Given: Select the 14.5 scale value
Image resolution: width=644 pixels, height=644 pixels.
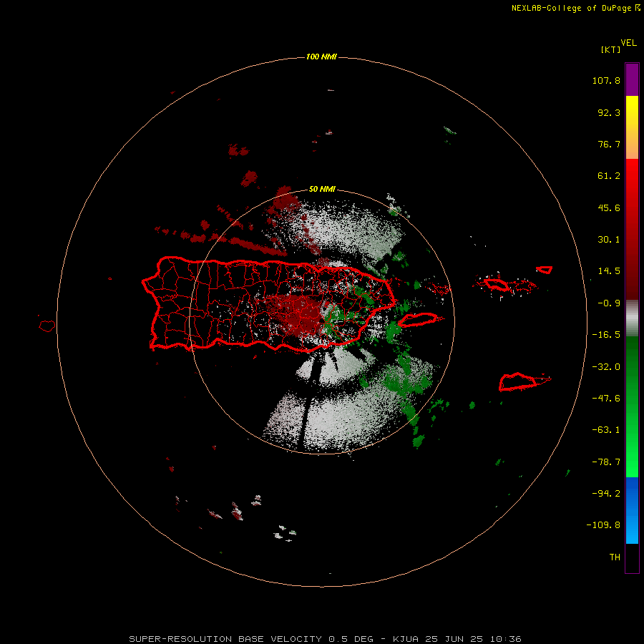Looking at the screenshot, I should point(609,271).
